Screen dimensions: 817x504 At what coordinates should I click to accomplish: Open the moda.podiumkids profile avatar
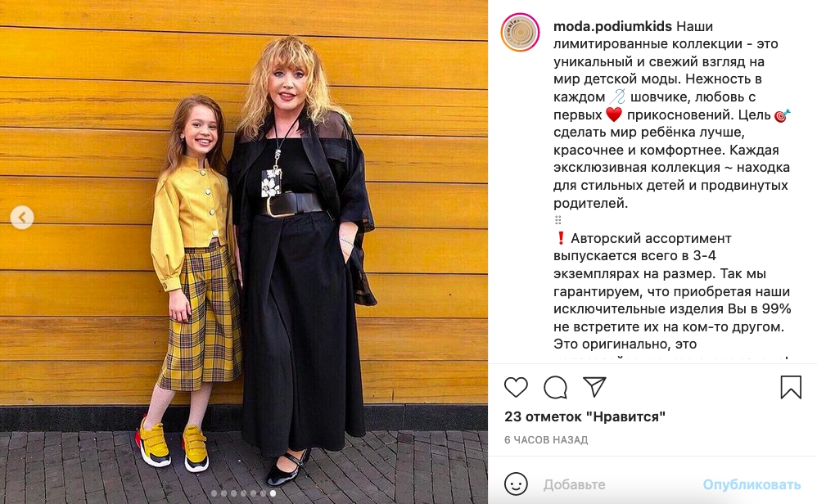coord(520,32)
